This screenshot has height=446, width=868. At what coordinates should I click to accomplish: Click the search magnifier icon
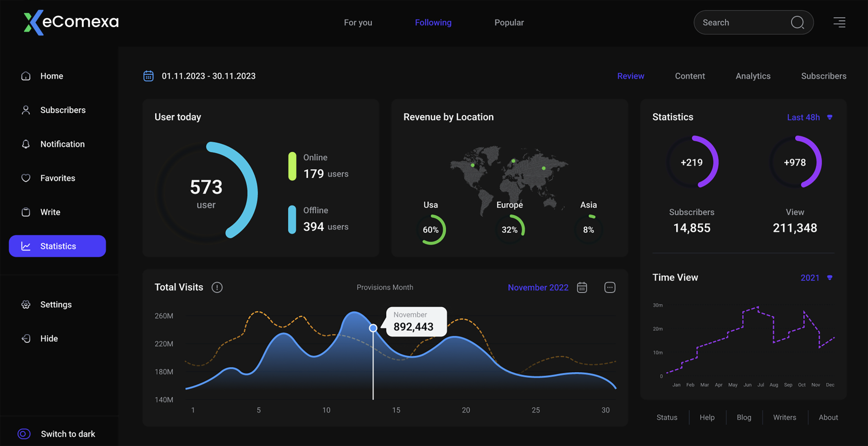point(797,22)
